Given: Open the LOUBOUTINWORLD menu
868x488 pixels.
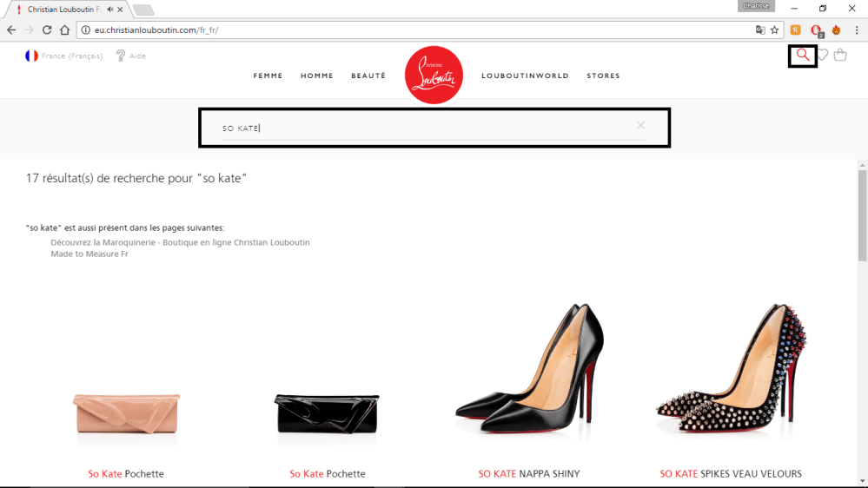Looking at the screenshot, I should pos(525,76).
